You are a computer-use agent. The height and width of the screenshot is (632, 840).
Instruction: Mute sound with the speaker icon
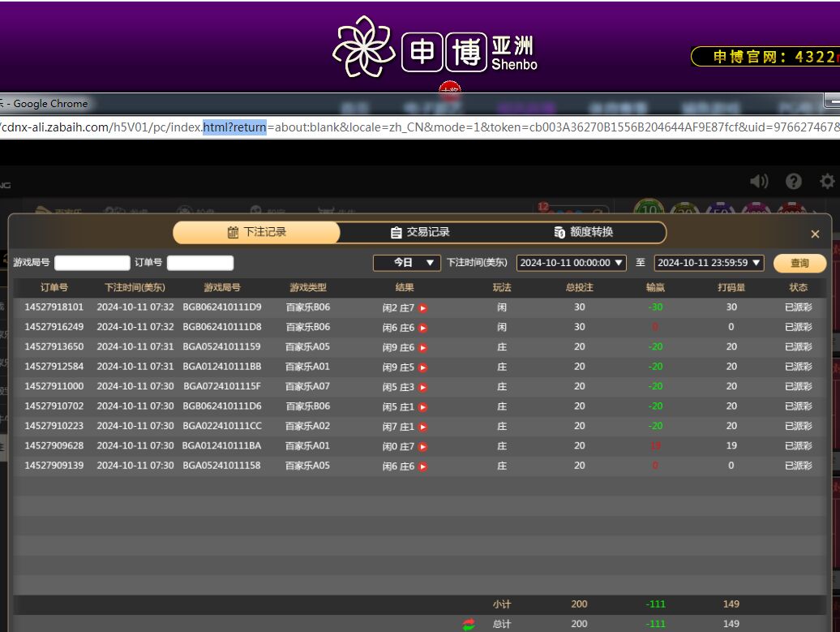[759, 182]
